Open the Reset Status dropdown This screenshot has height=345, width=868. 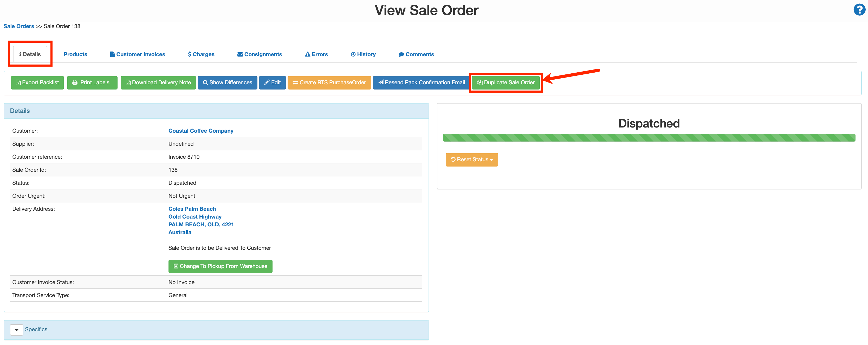[471, 159]
